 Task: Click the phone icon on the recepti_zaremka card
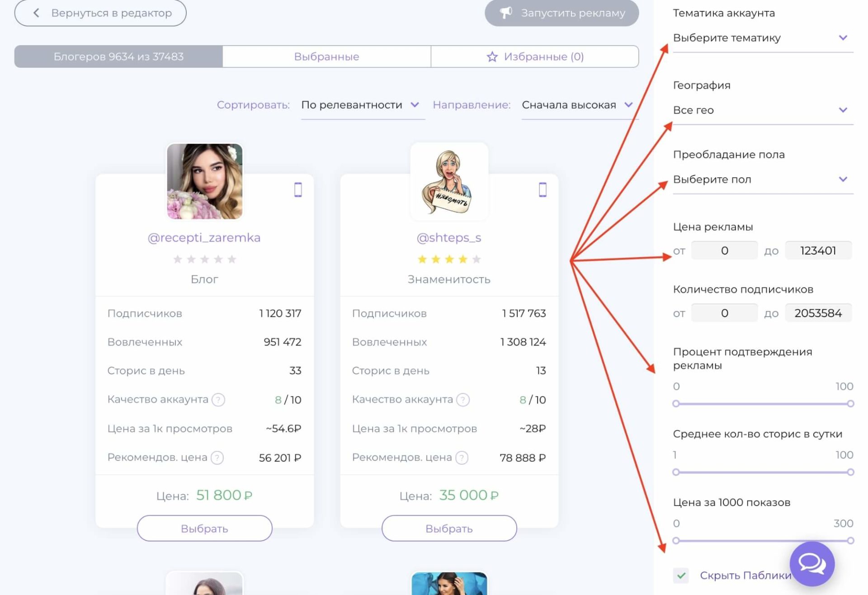pos(298,189)
